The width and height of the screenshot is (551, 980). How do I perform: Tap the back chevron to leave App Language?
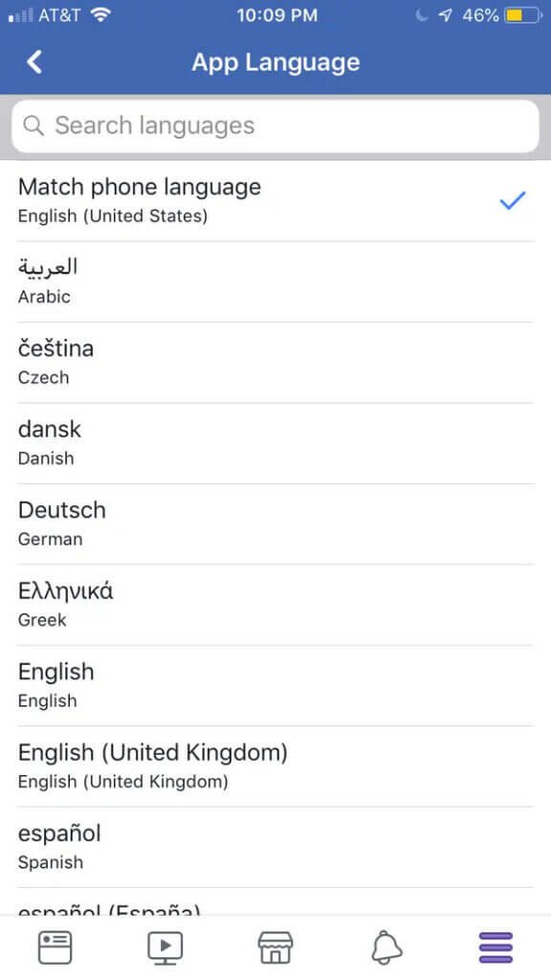34,60
